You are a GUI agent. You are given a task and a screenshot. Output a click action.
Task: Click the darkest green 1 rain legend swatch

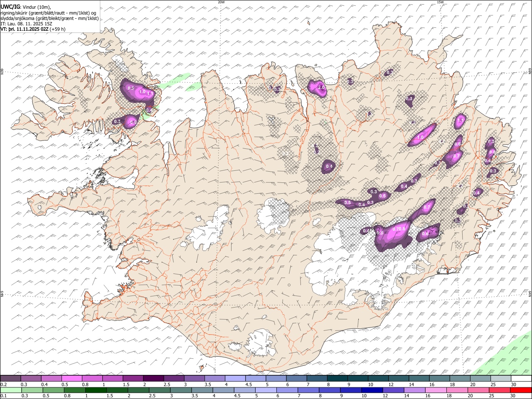96,390
